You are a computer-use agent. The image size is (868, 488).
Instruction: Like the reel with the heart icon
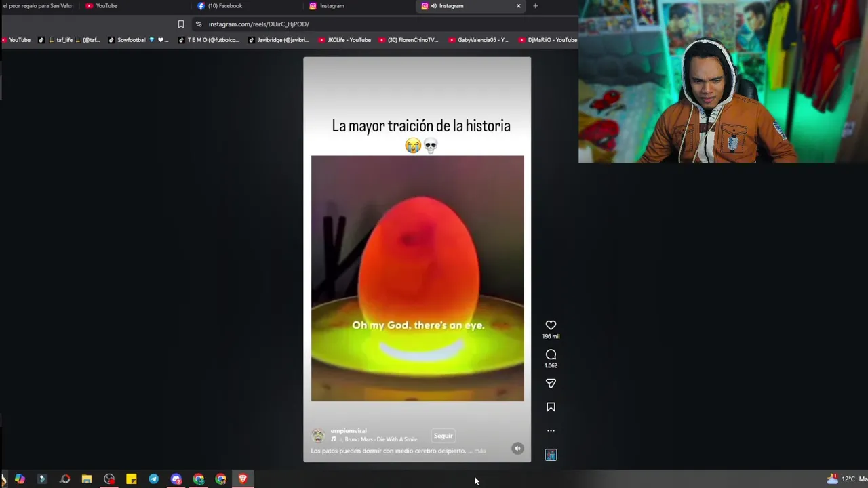551,325
